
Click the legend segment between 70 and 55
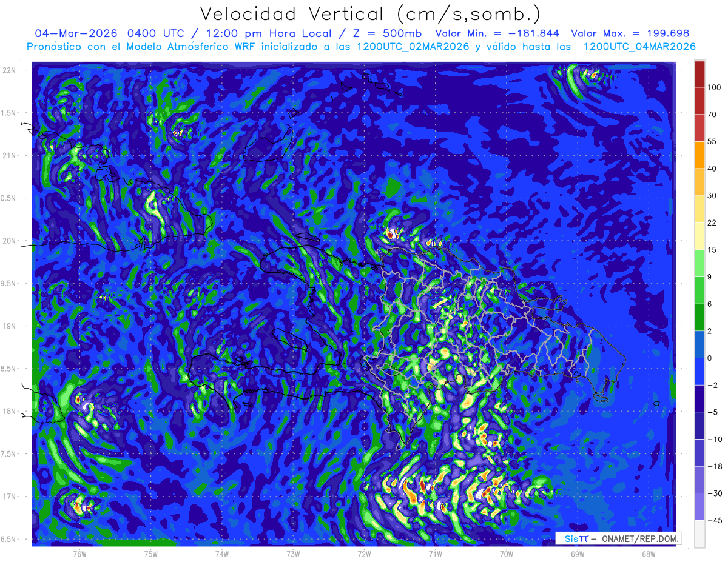pos(699,127)
